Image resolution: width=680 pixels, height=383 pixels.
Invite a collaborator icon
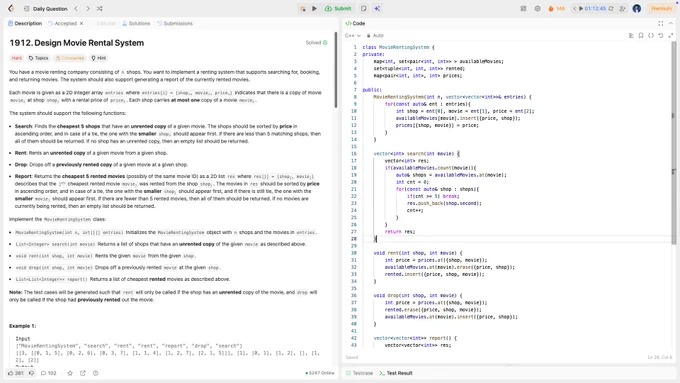pos(623,9)
